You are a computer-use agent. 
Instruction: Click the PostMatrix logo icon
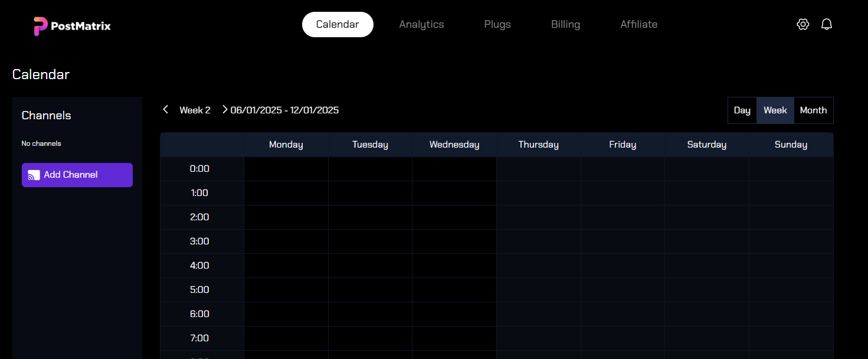coord(40,26)
